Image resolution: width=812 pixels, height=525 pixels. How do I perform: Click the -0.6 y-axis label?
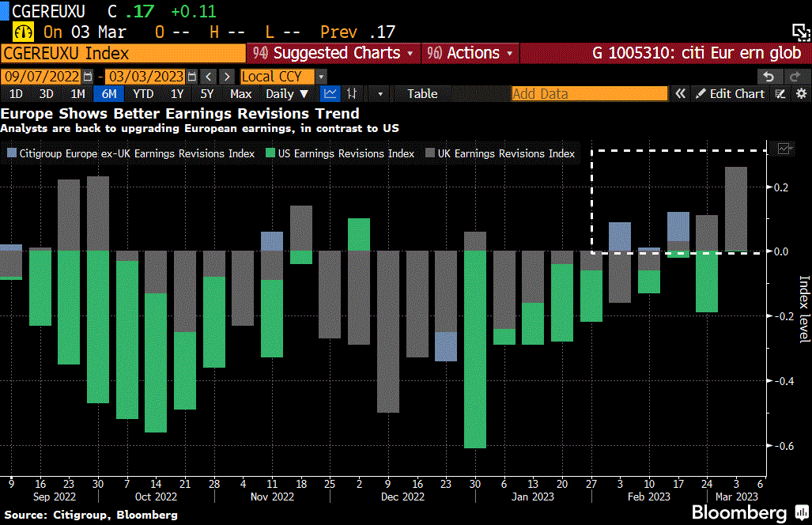(783, 446)
